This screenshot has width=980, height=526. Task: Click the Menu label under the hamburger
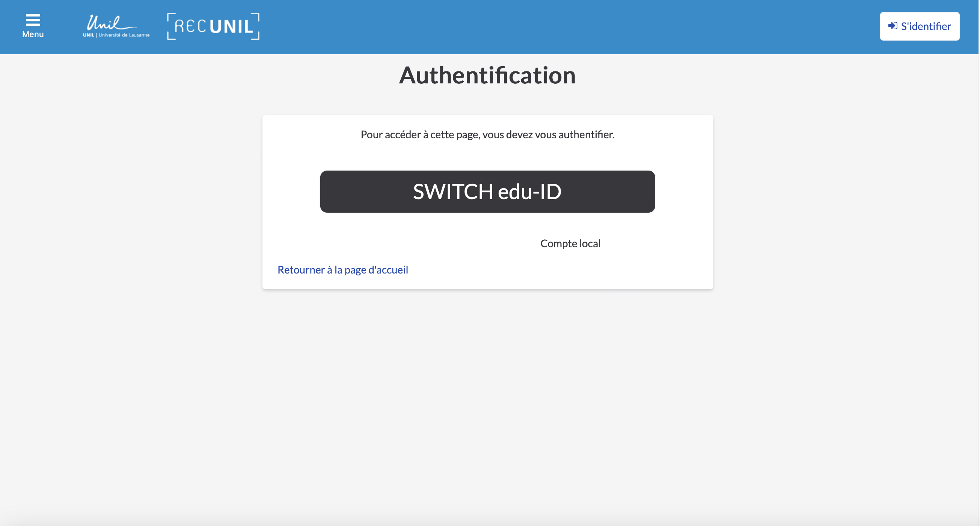33,34
